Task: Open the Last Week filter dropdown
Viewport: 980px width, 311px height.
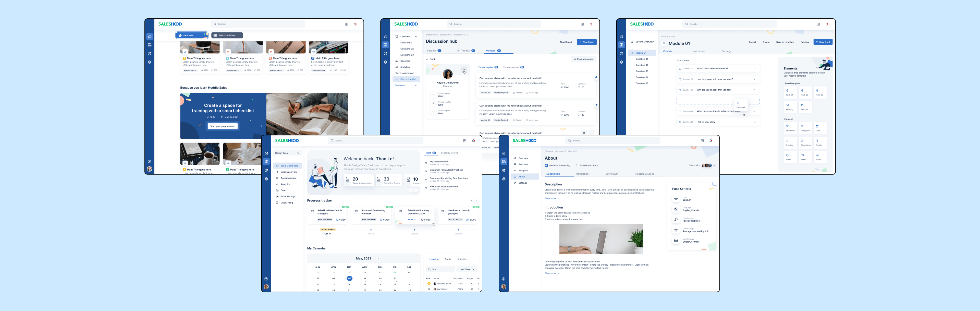Action: point(467,269)
